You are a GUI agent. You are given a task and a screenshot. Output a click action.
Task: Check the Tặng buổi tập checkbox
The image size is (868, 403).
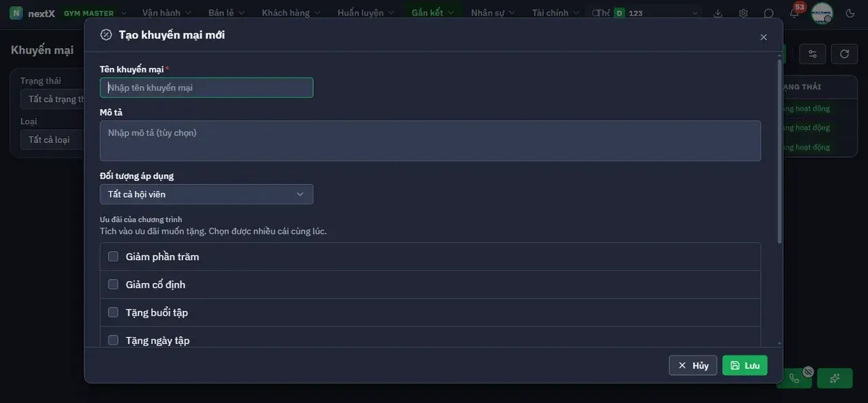point(113,312)
